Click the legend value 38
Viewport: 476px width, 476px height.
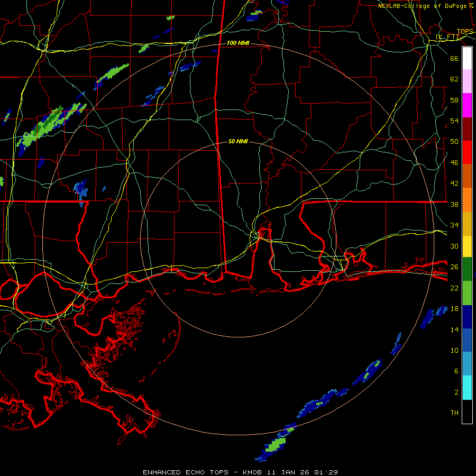click(x=454, y=204)
